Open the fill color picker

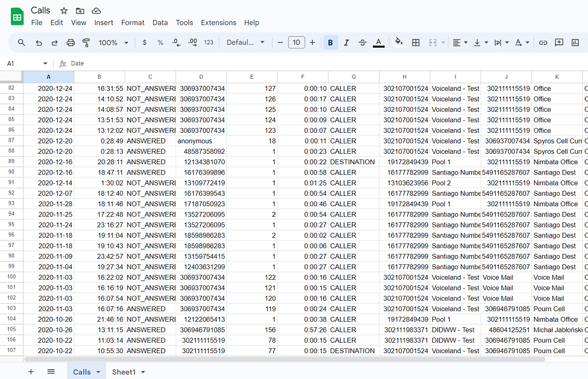coord(399,42)
